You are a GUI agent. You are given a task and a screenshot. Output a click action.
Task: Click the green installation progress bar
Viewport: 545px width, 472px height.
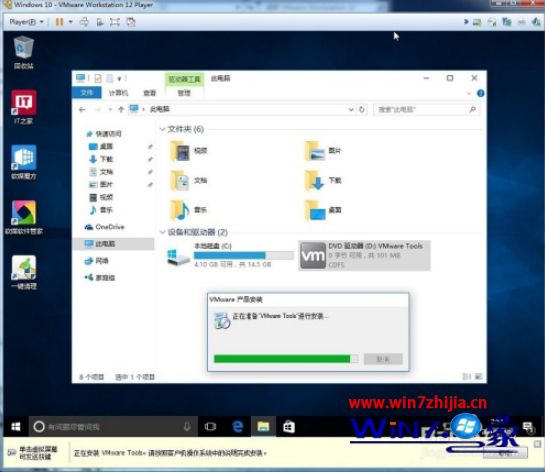[286, 359]
